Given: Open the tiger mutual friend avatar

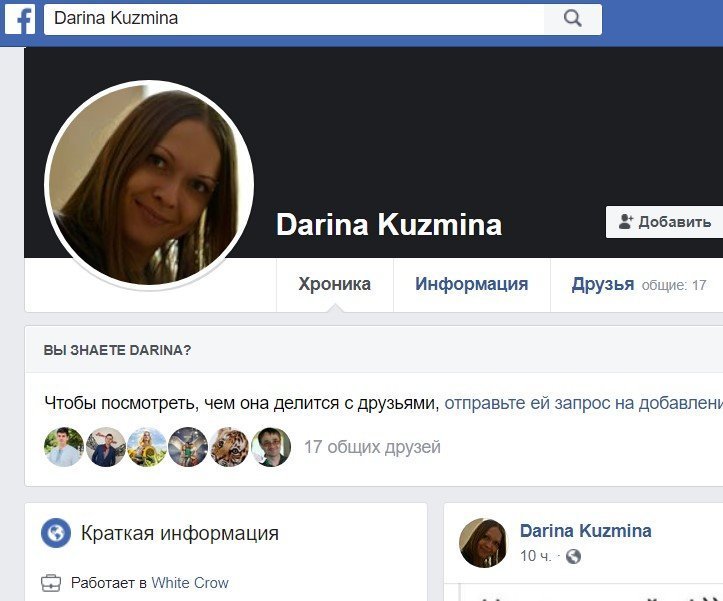Looking at the screenshot, I should tap(230, 447).
